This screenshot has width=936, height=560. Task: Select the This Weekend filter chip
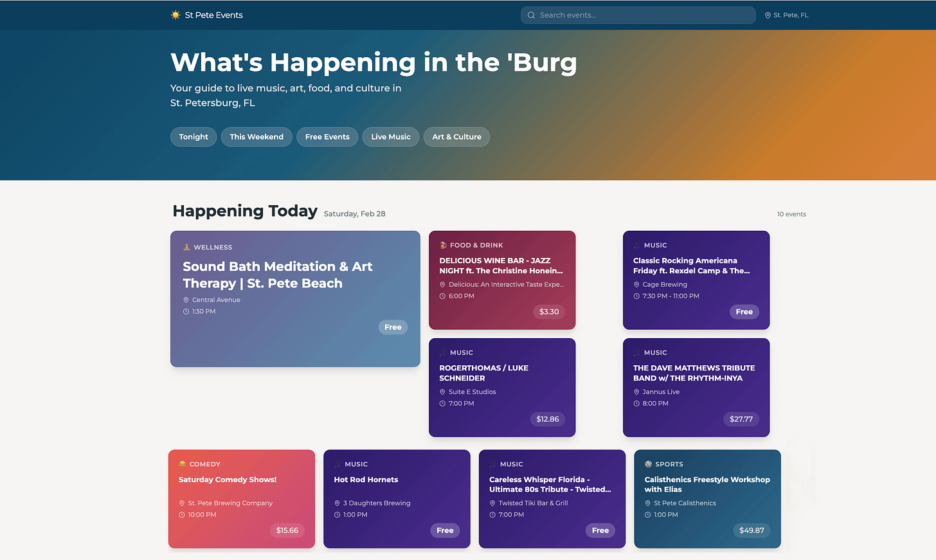pyautogui.click(x=256, y=137)
